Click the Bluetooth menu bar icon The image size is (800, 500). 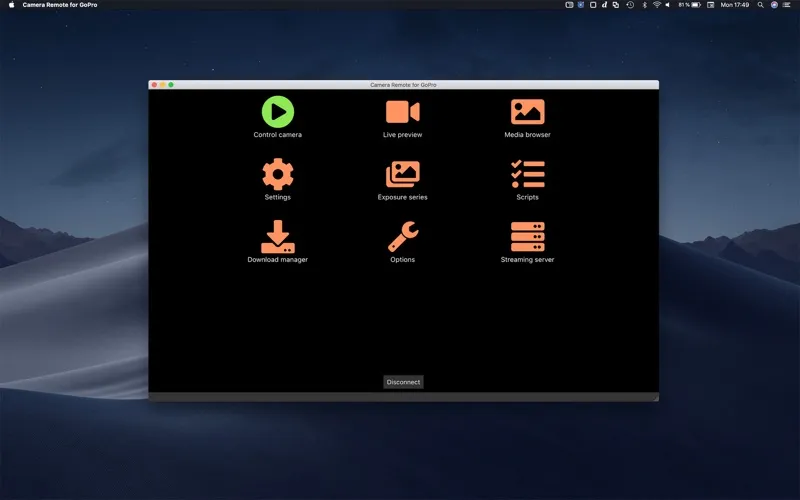point(644,5)
